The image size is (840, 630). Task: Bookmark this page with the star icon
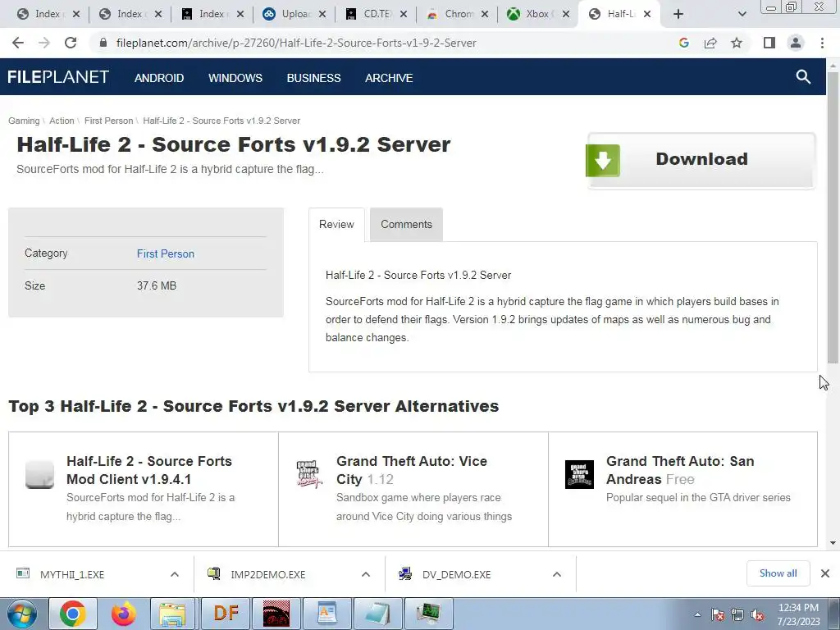pyautogui.click(x=737, y=43)
